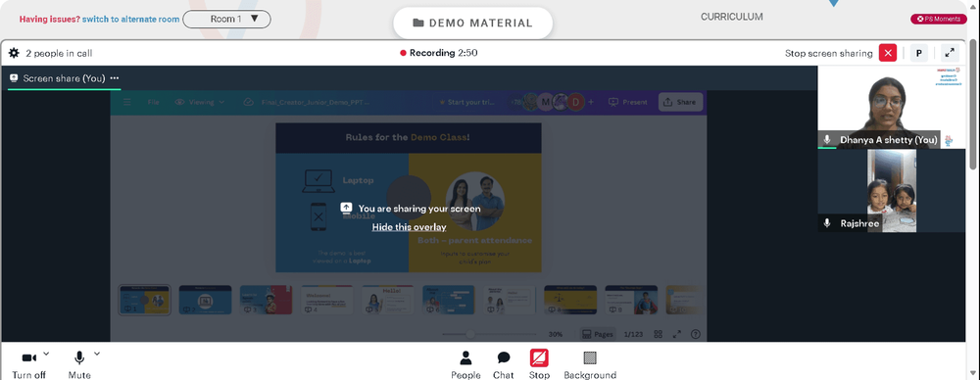Click mic icon beside Rajshree name
980x380 pixels.
(827, 223)
